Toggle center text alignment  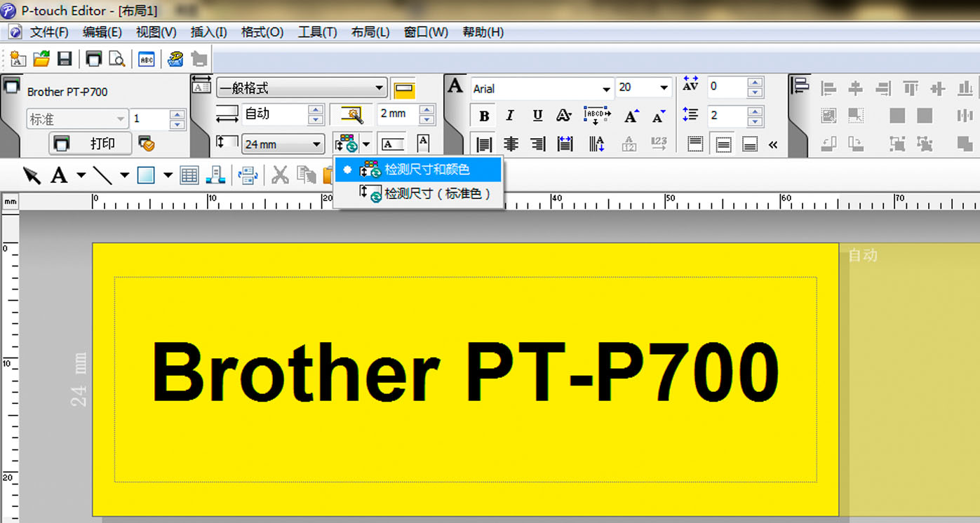pos(511,144)
